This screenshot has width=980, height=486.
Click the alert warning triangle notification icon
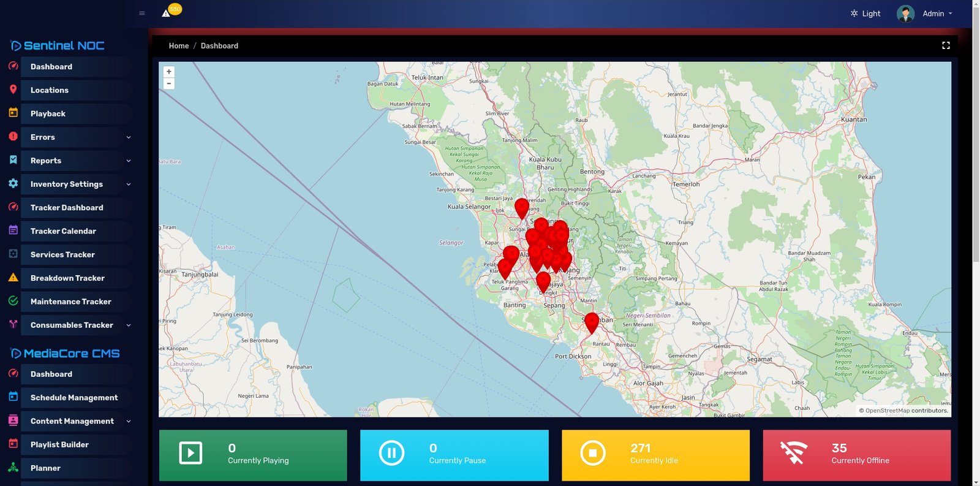click(166, 13)
